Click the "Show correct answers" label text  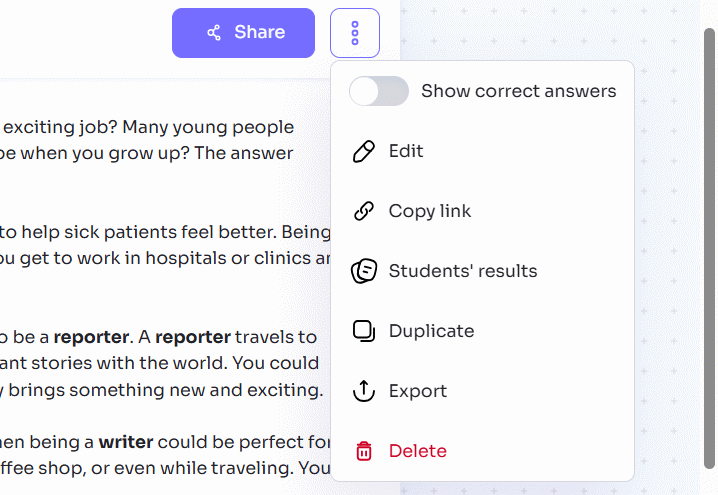(x=519, y=91)
